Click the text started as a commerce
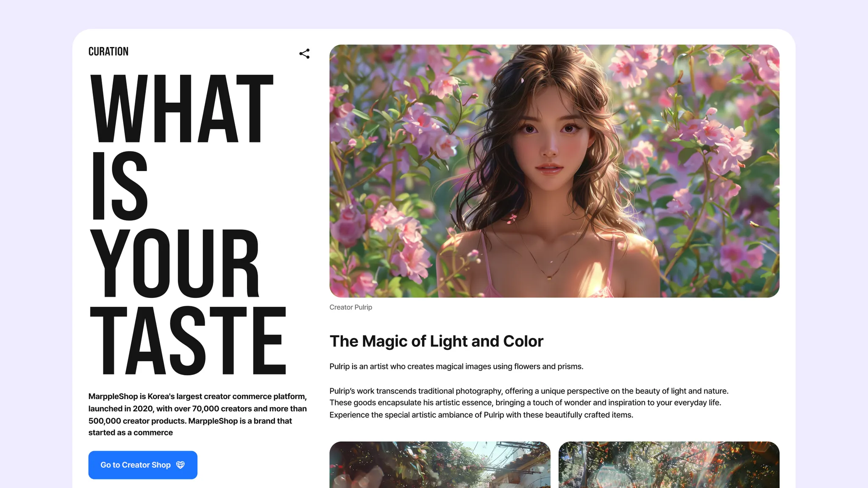This screenshot has width=868, height=488. tap(131, 433)
